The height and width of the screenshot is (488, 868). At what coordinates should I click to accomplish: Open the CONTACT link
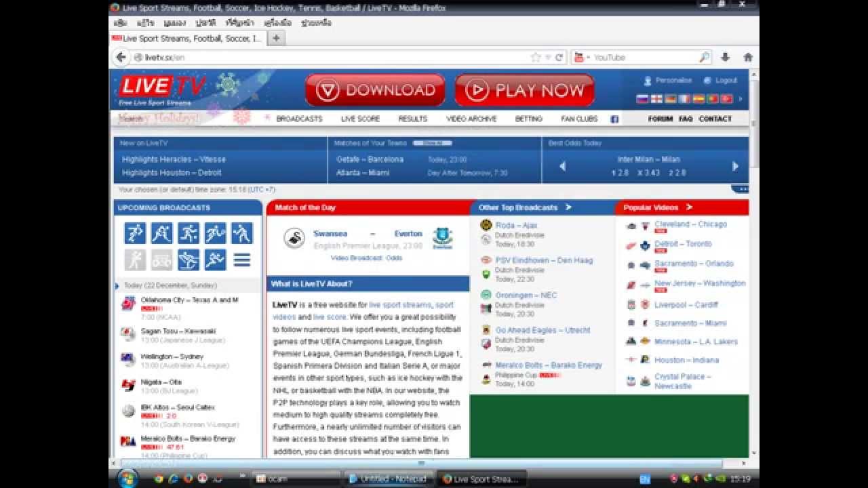coord(715,119)
